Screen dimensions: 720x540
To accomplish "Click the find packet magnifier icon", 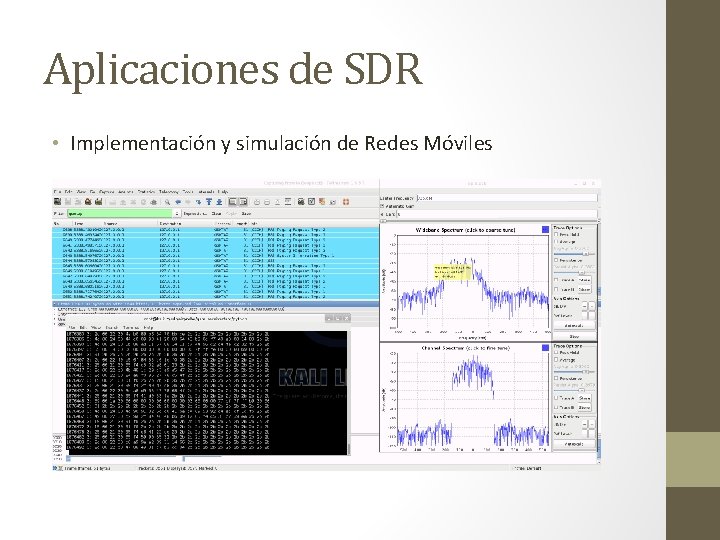I will [167, 202].
